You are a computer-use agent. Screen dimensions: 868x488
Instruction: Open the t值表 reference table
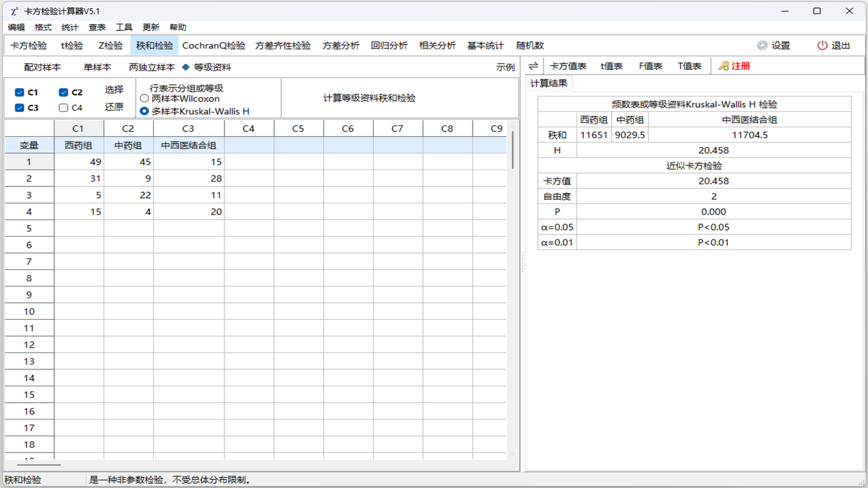[612, 66]
